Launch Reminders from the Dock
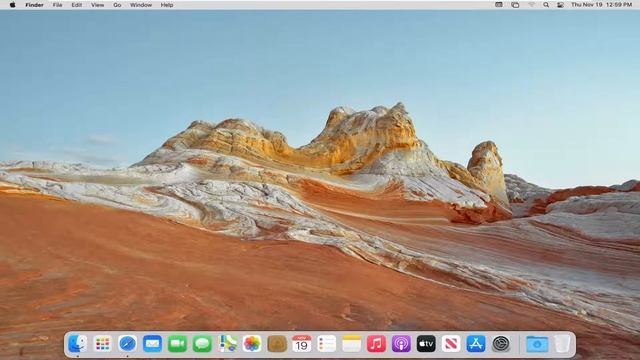 coord(327,344)
